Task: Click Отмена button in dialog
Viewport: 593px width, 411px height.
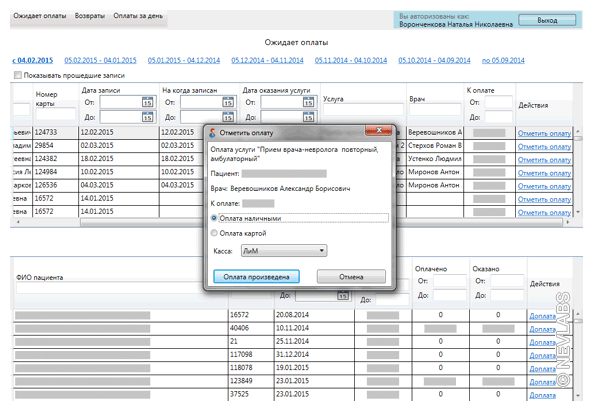Action: pos(351,277)
